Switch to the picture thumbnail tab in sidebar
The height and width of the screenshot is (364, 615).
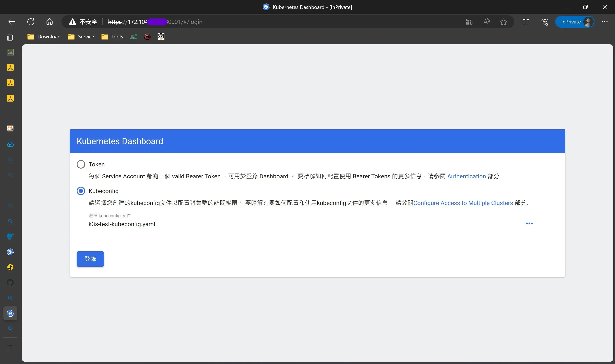(x=10, y=52)
